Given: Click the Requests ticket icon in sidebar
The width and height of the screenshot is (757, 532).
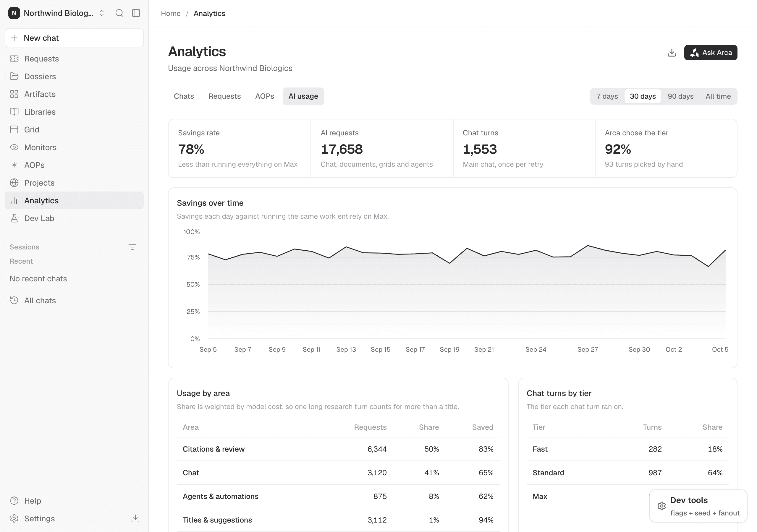Looking at the screenshot, I should coord(14,59).
